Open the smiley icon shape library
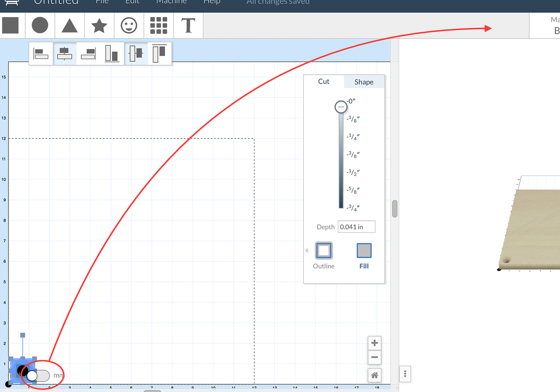The width and height of the screenshot is (560, 392). 129,25
